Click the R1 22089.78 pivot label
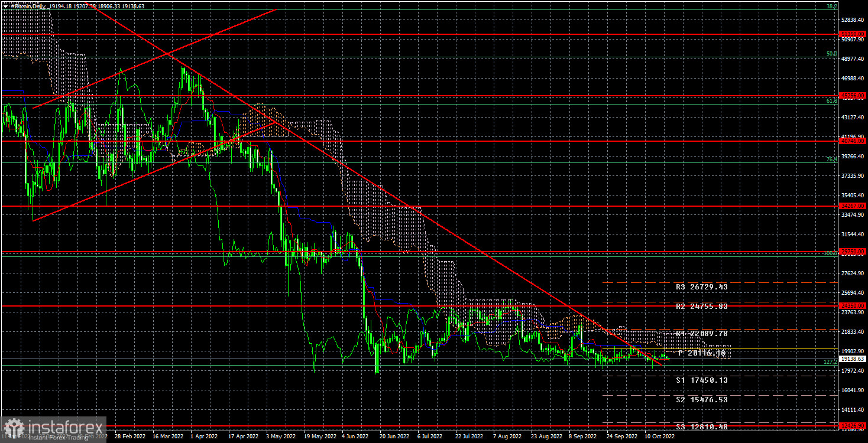Image resolution: width=868 pixels, height=443 pixels. 702,334
